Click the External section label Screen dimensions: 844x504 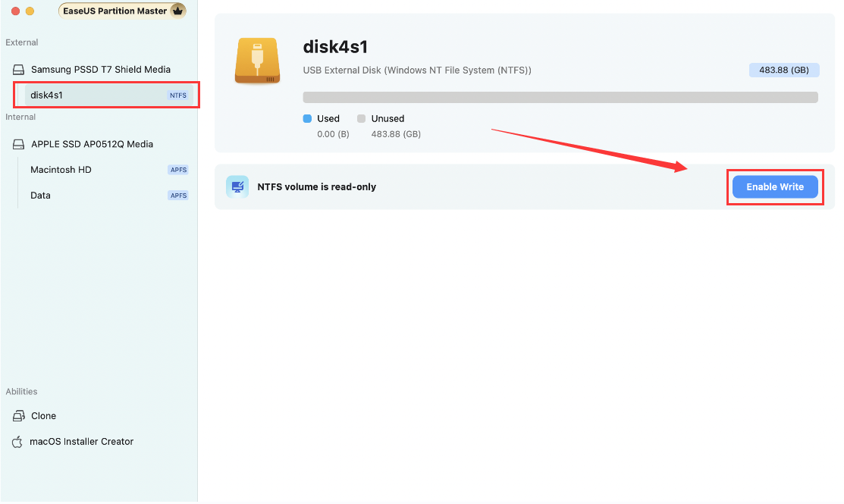tap(21, 42)
